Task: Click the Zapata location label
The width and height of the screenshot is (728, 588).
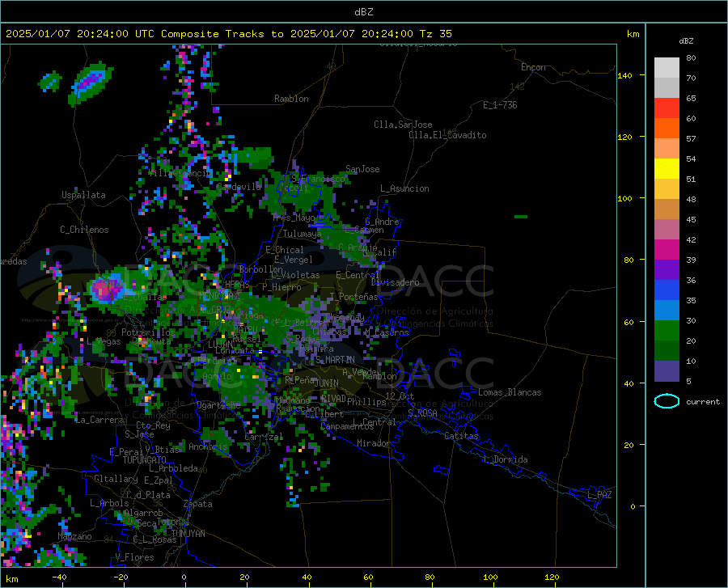Action: [x=198, y=504]
